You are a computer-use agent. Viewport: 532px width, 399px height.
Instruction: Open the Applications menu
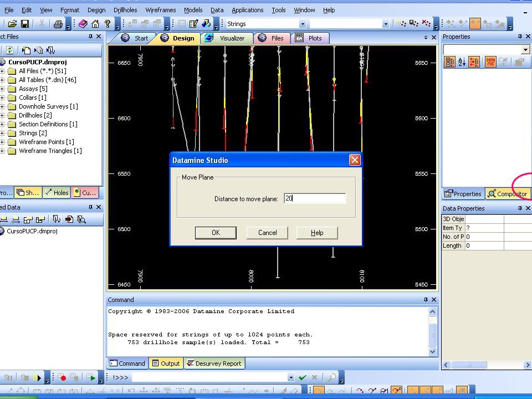[247, 10]
